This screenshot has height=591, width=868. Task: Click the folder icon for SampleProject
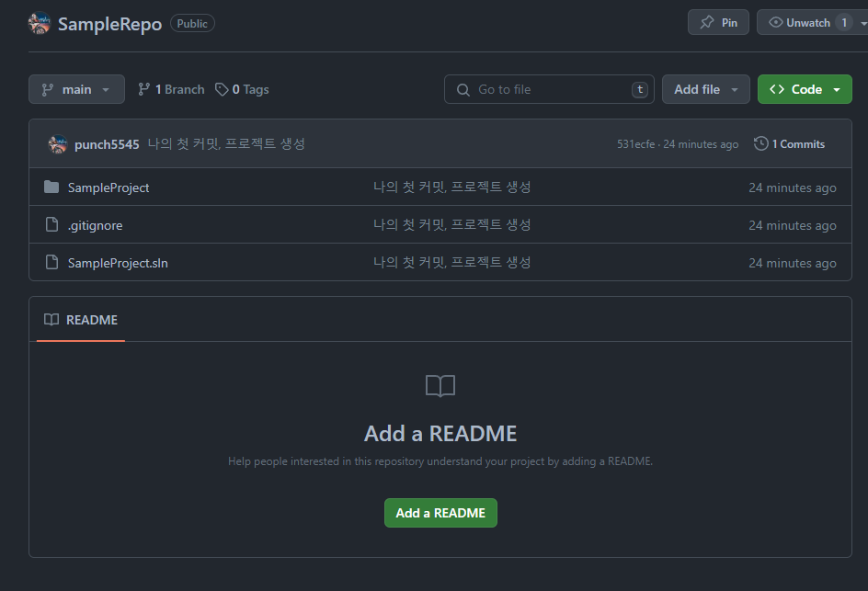point(51,187)
